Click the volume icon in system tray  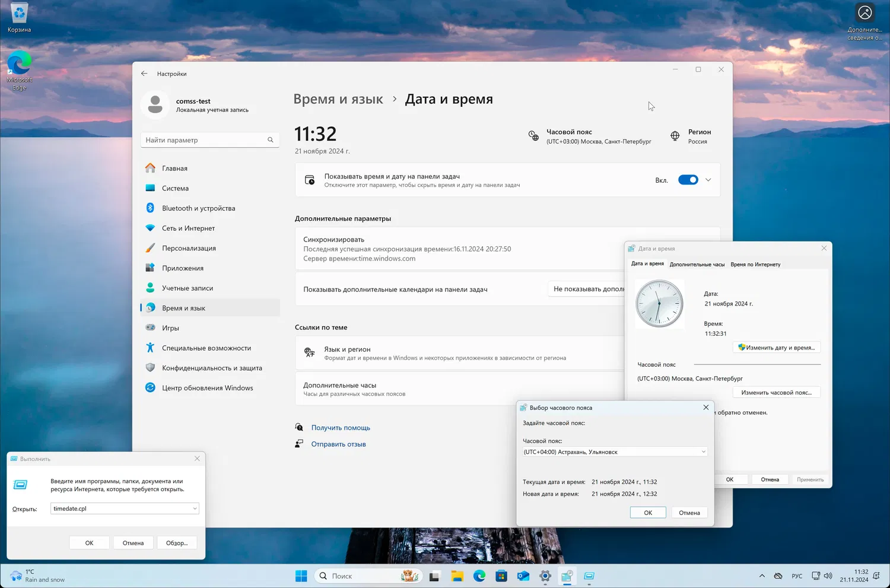point(828,576)
